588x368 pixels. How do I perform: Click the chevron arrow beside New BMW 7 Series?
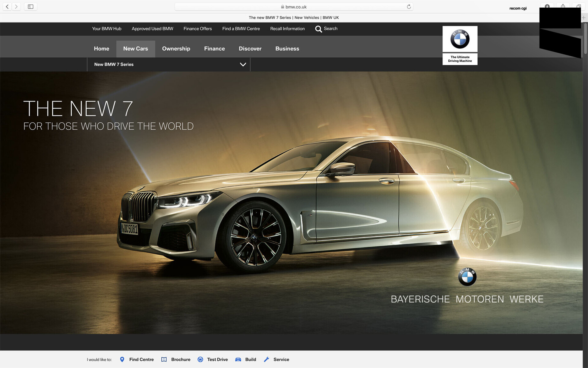[243, 64]
